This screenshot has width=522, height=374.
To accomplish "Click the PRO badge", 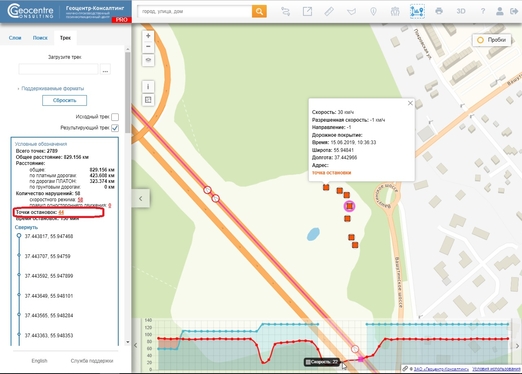I will coord(121,20).
